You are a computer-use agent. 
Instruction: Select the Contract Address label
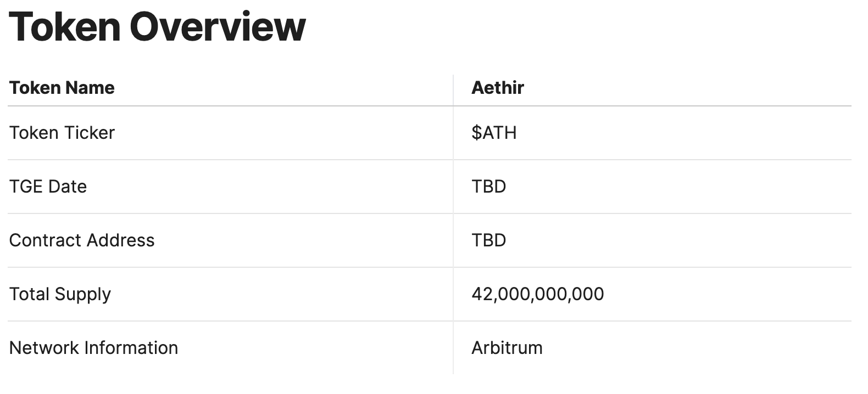coord(82,240)
